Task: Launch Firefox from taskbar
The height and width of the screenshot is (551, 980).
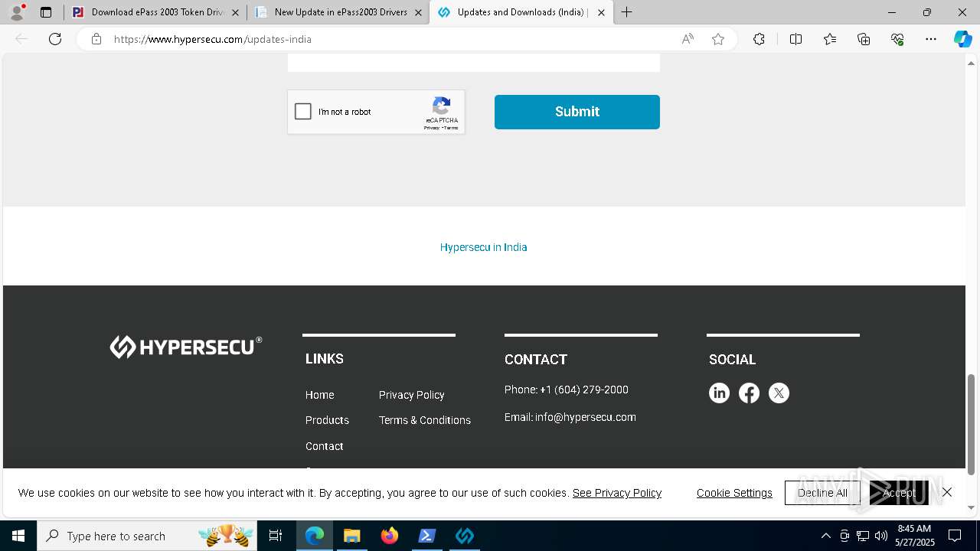Action: coord(389,536)
